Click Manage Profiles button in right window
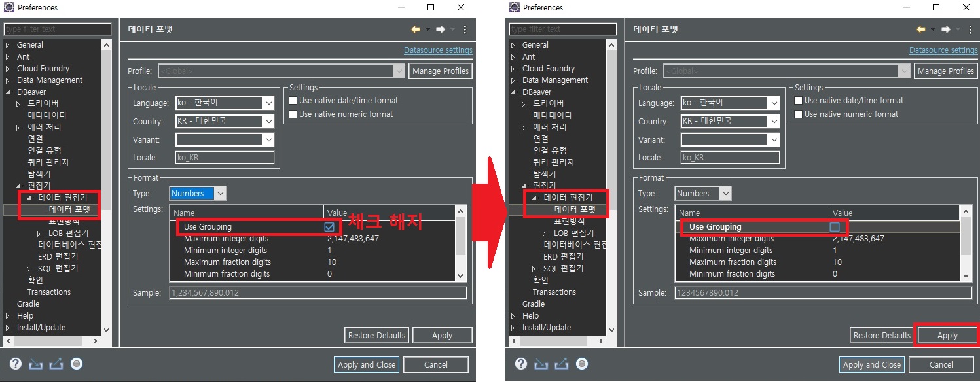 coord(946,71)
